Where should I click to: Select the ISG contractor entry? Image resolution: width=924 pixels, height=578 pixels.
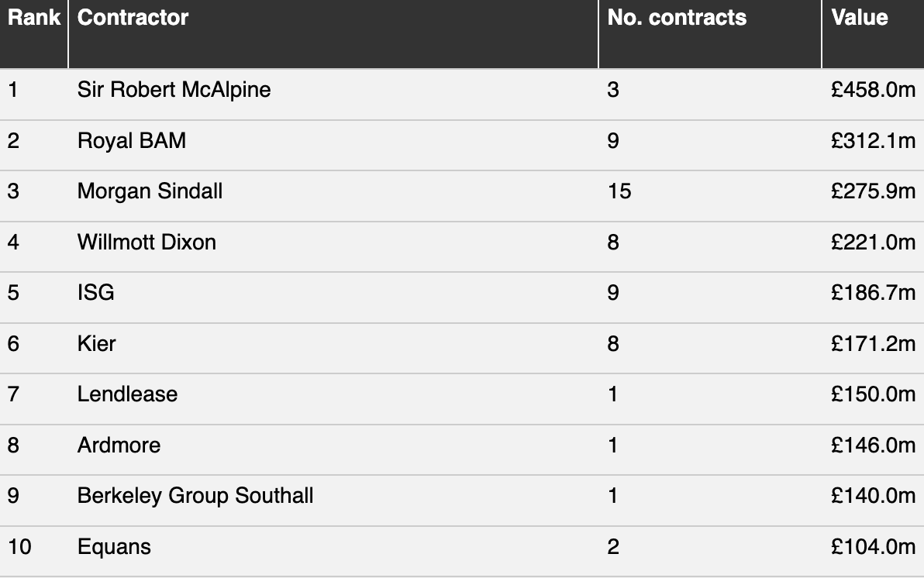pos(95,293)
